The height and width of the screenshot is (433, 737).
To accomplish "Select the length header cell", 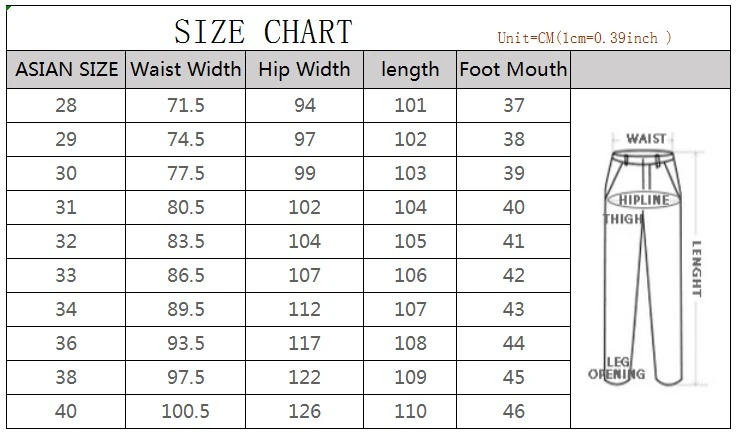I will coord(410,70).
